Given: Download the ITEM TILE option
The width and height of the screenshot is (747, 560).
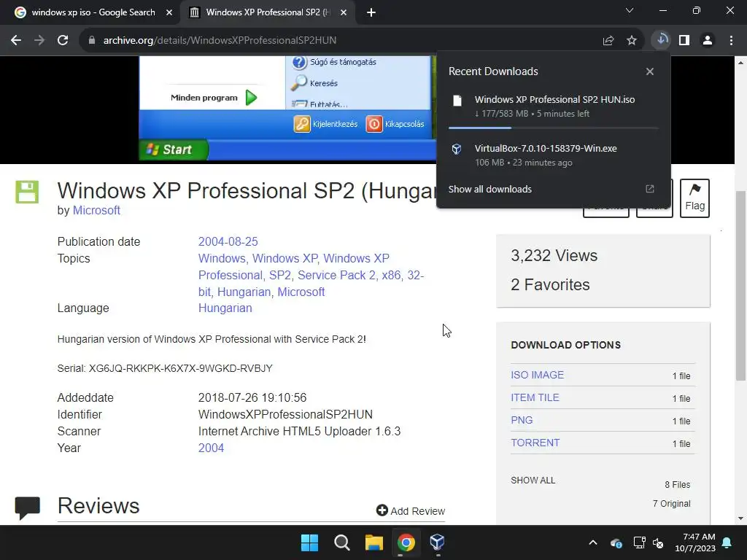Looking at the screenshot, I should (535, 397).
